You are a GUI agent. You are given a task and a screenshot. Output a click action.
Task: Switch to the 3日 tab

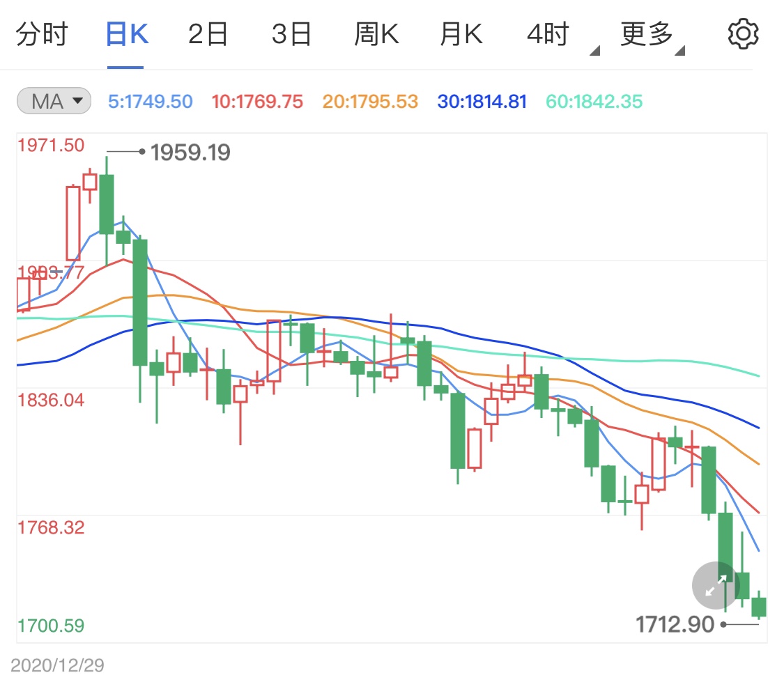pos(291,34)
